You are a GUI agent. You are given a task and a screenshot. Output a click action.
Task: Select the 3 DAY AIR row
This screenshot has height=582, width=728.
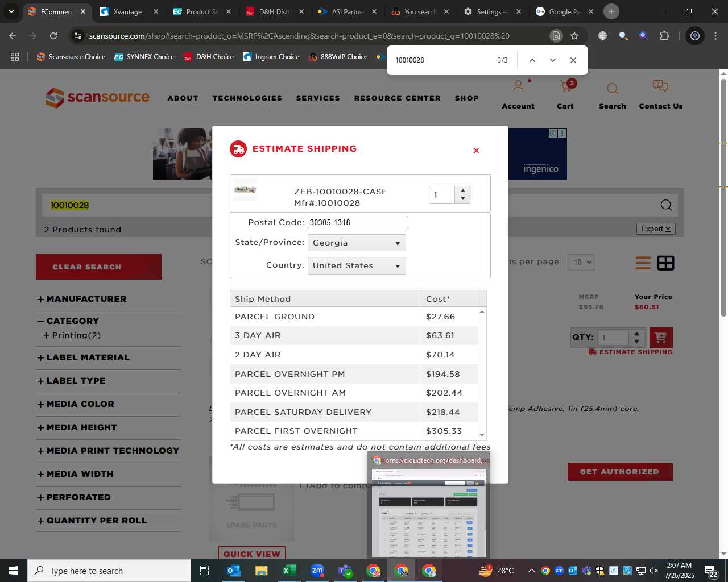pyautogui.click(x=354, y=335)
